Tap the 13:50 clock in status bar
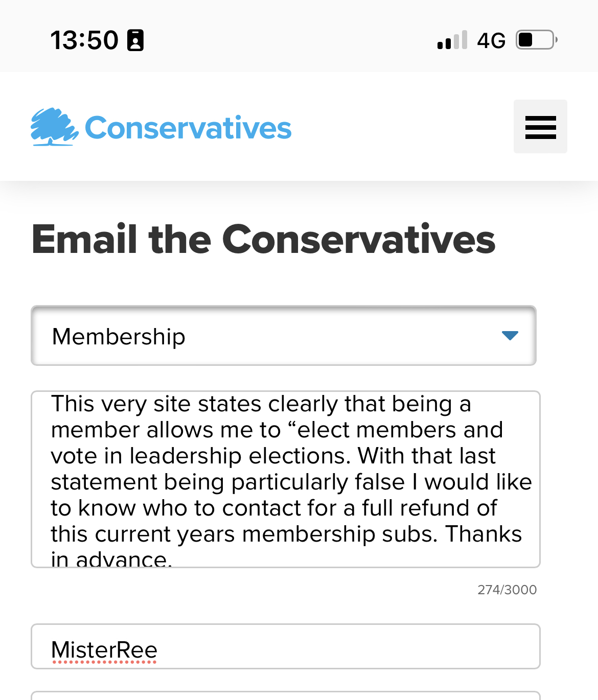The width and height of the screenshot is (598, 700). point(84,40)
